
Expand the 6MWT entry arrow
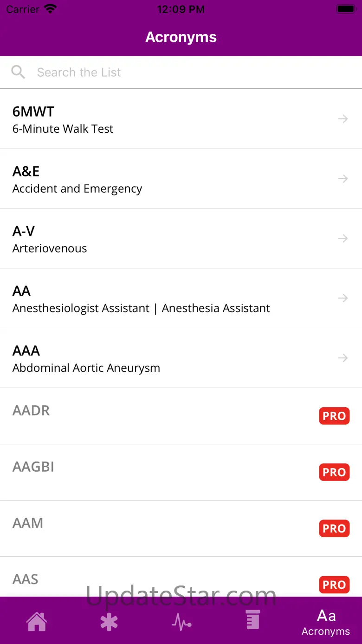(343, 119)
